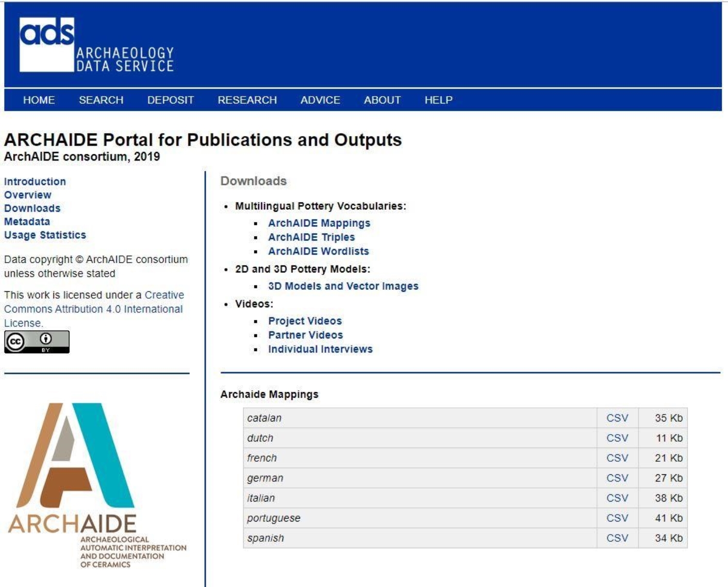Open the Metadata sidebar link
Image resolution: width=728 pixels, height=587 pixels.
pos(27,221)
